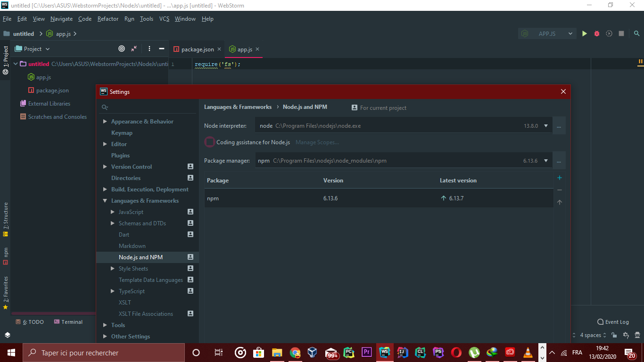
Task: Expand the Editor settings section
Action: click(105, 144)
